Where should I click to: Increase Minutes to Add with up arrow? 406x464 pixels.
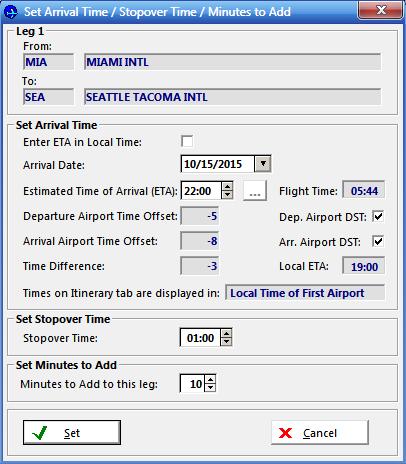click(x=210, y=379)
